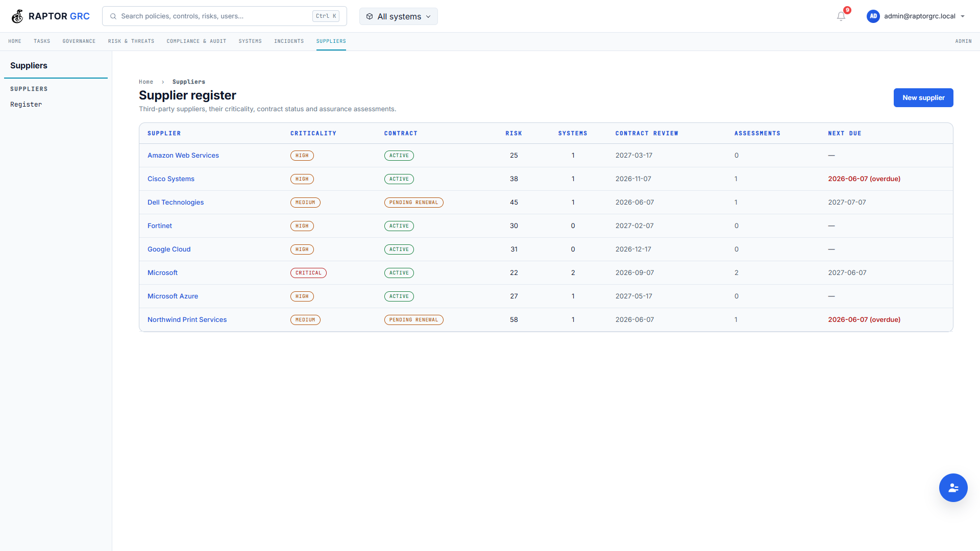Image resolution: width=980 pixels, height=551 pixels.
Task: Open the admin account dropdown arrow
Action: point(963,16)
